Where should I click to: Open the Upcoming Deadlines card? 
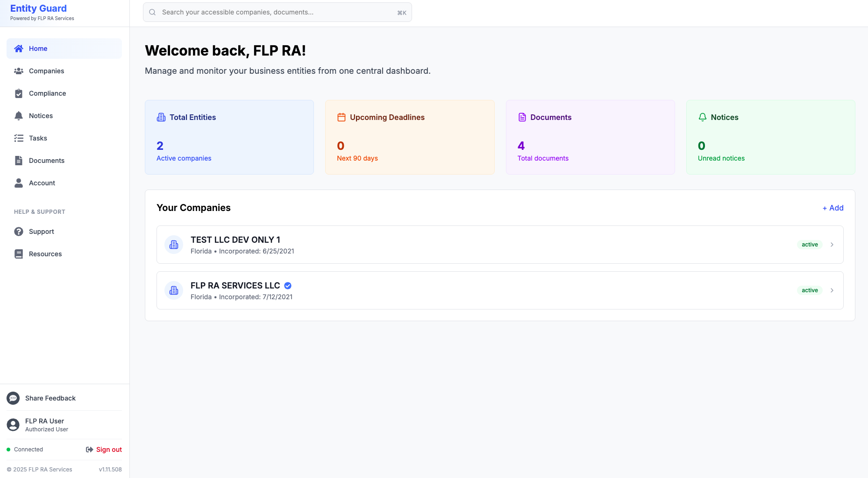(410, 137)
